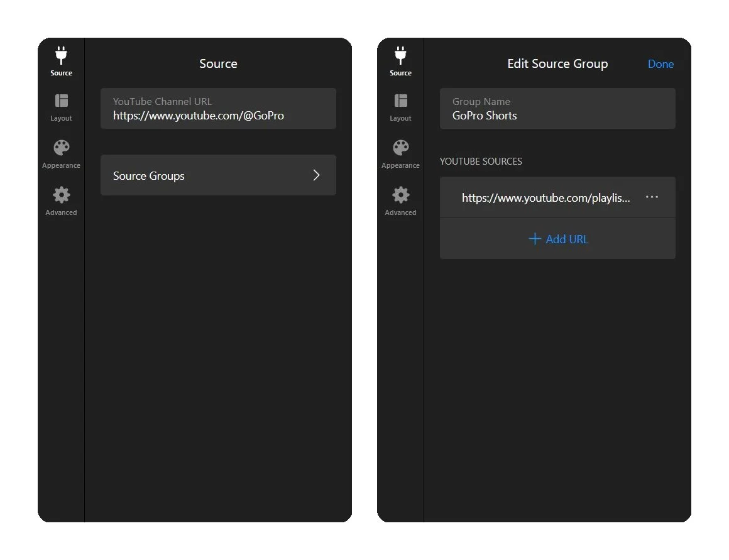
Task: Select Advanced gear icon in Edit Source Group panel
Action: [400, 195]
